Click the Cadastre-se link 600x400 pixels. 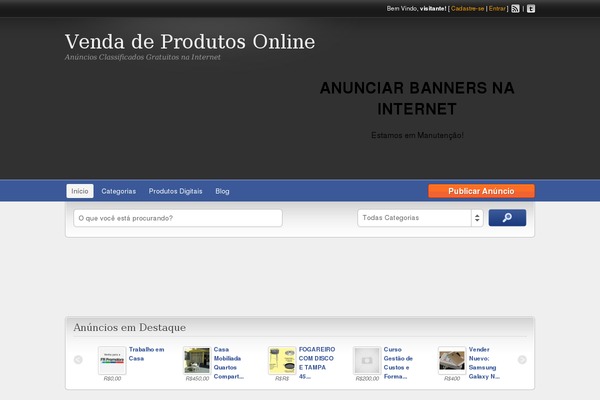point(467,8)
